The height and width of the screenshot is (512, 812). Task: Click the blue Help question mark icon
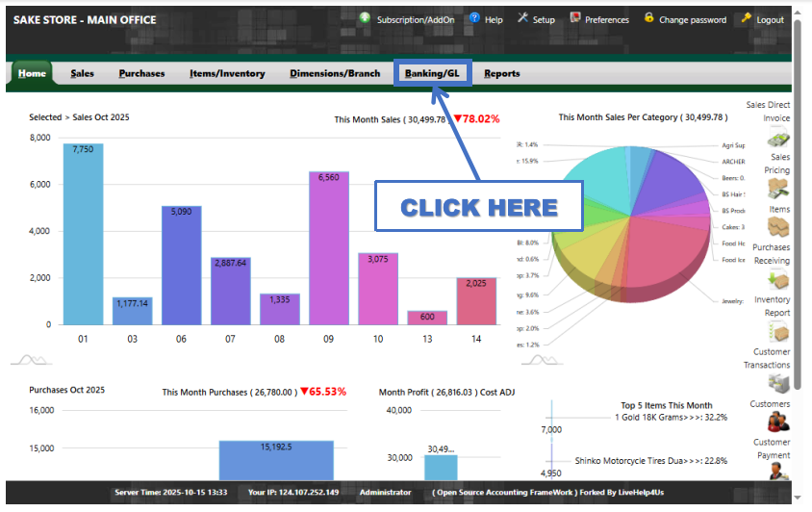tap(474, 18)
